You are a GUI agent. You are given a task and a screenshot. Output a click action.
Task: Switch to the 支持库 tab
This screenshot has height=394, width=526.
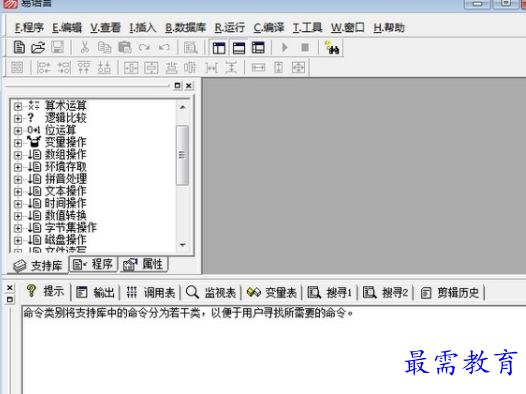38,266
